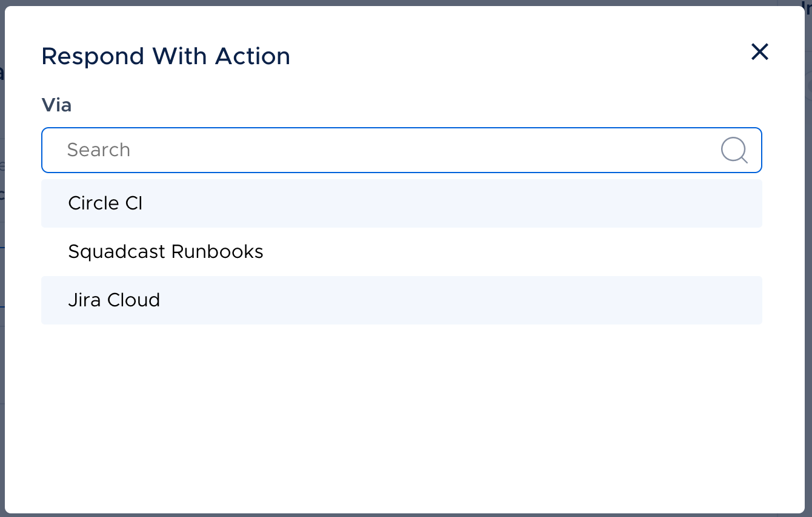The width and height of the screenshot is (812, 517).
Task: Close the Respond With Action dialog
Action: (759, 52)
